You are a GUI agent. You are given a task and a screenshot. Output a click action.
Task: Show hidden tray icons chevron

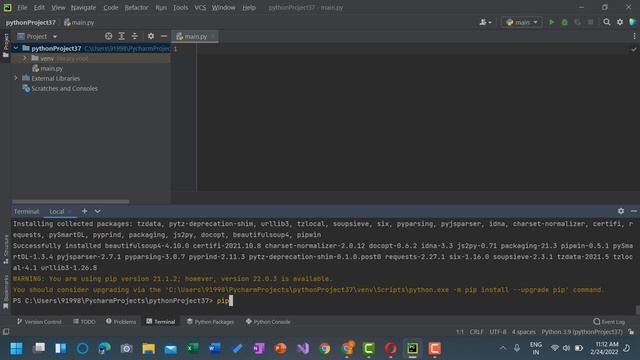point(503,348)
